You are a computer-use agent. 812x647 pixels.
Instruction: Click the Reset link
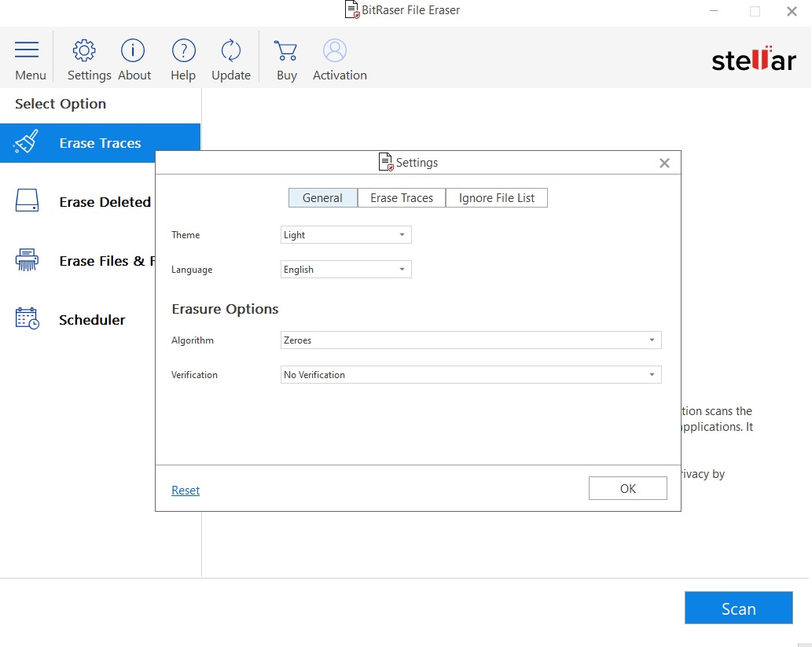point(186,491)
